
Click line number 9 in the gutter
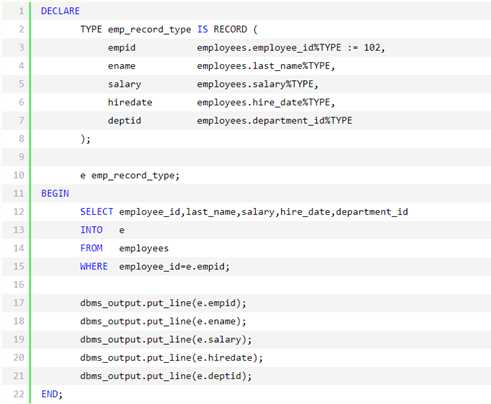click(x=21, y=157)
